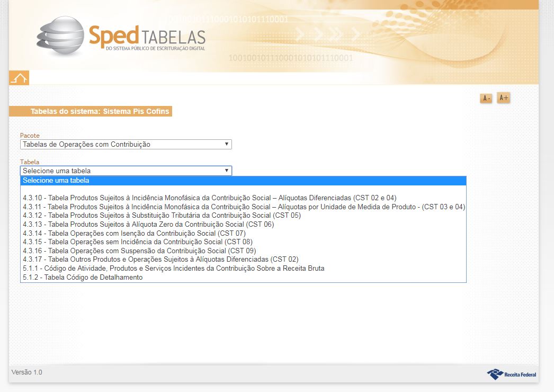Click the 'Tabela' field label
Image resolution: width=554 pixels, height=392 pixels.
point(30,162)
